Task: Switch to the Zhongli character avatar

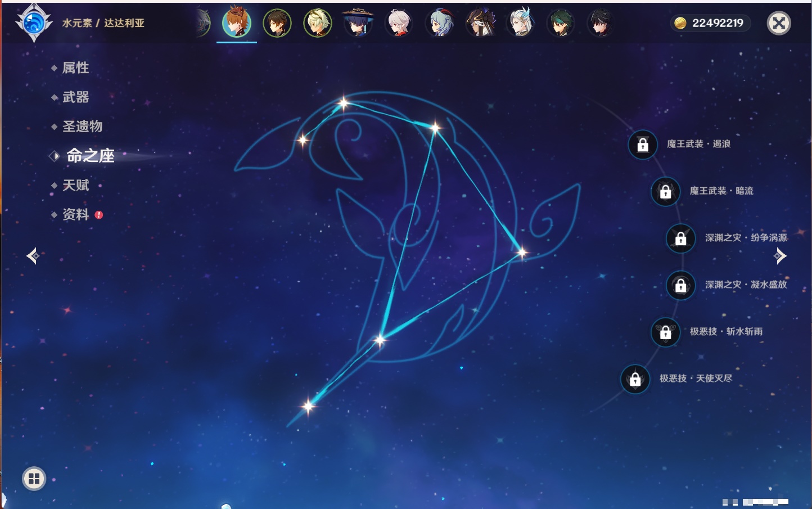Action: coord(277,23)
